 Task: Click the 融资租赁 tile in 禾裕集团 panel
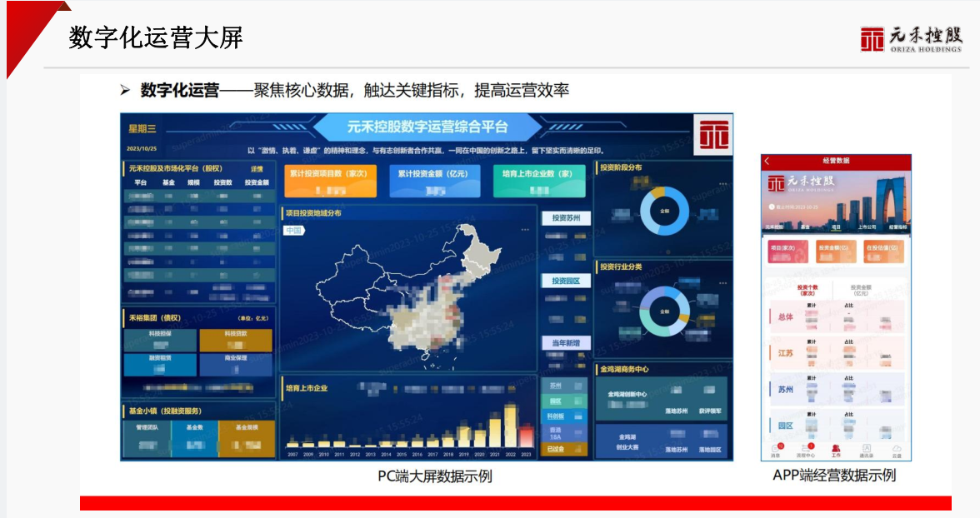(161, 365)
